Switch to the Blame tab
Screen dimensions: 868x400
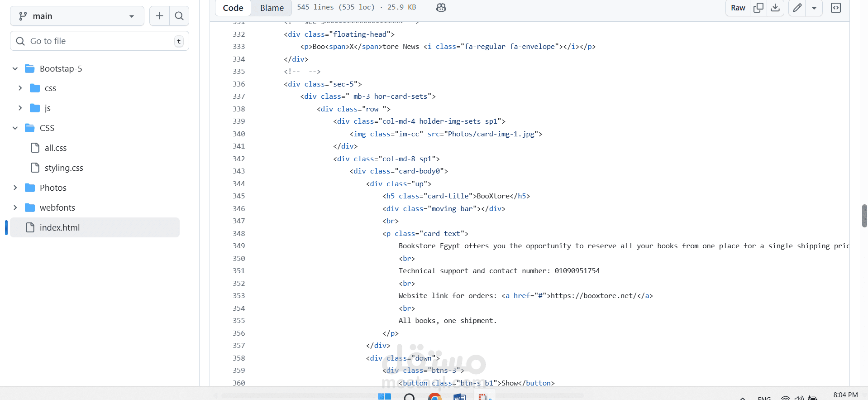point(272,8)
